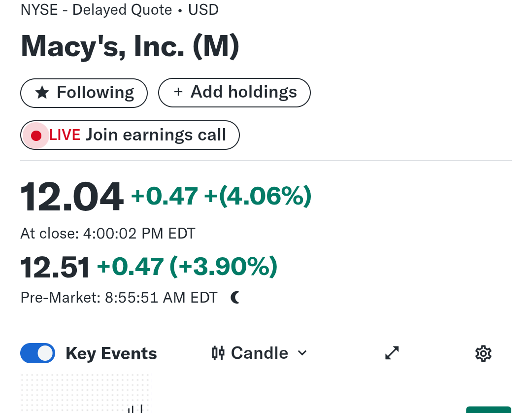
Task: Click the star icon on Following
Action: (x=42, y=93)
